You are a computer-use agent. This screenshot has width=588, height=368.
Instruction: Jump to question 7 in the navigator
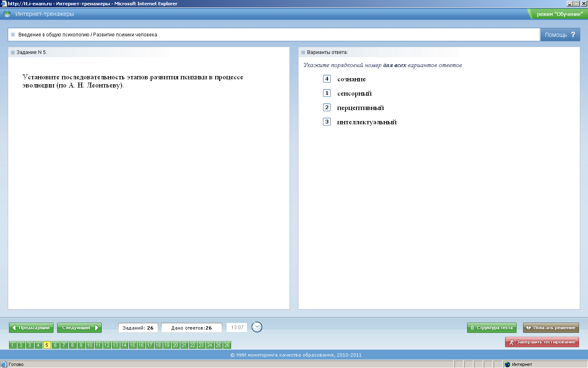point(64,345)
